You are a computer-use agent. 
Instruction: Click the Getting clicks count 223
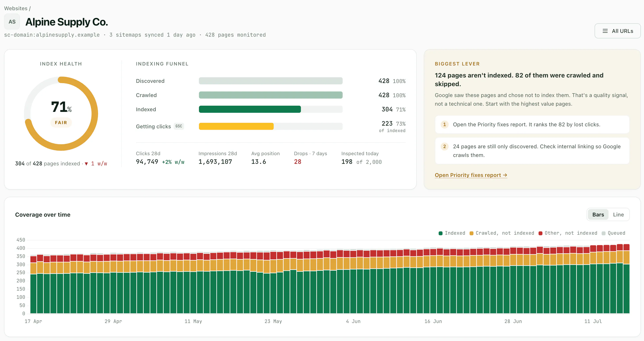[387, 124]
